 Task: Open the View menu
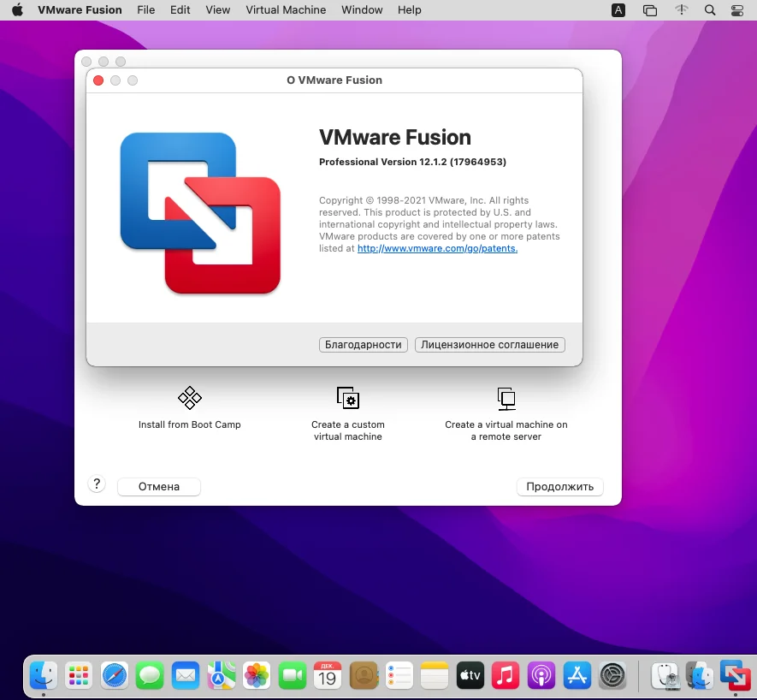click(x=218, y=9)
